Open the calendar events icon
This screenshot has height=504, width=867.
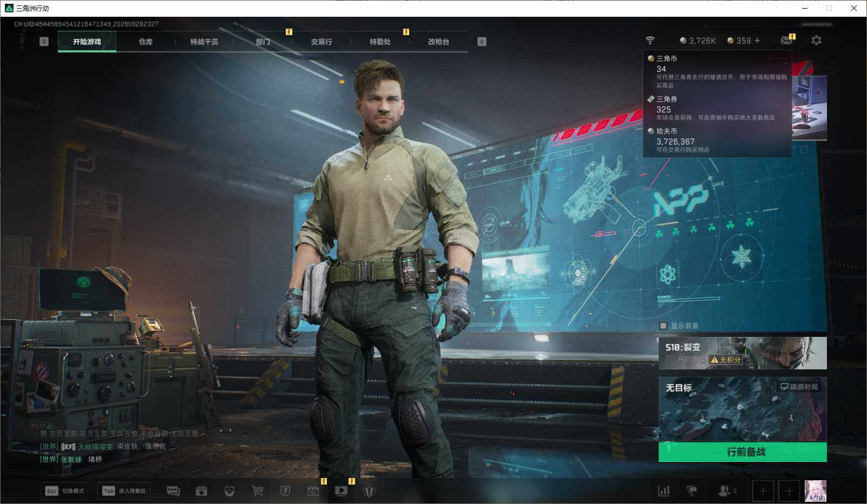tap(313, 491)
